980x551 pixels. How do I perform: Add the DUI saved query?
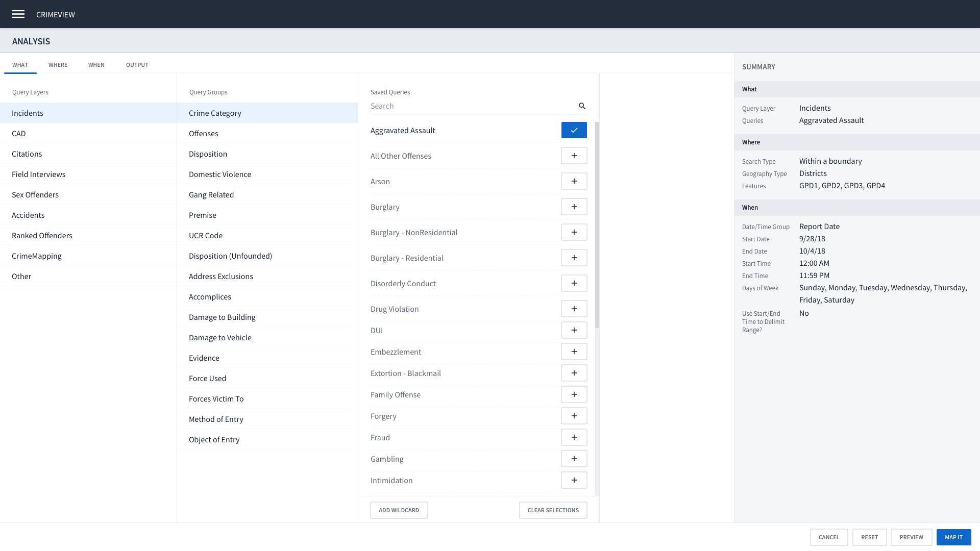tap(574, 330)
